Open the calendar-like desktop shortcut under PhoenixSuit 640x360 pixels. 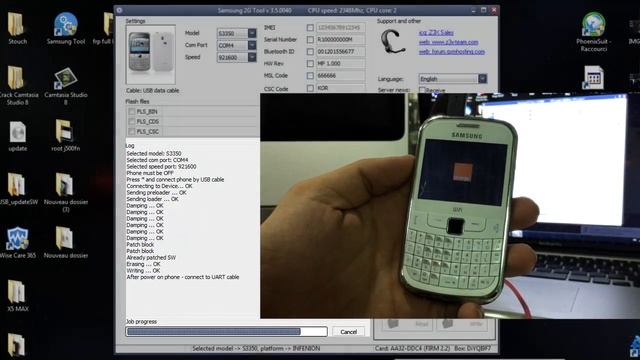(593, 78)
